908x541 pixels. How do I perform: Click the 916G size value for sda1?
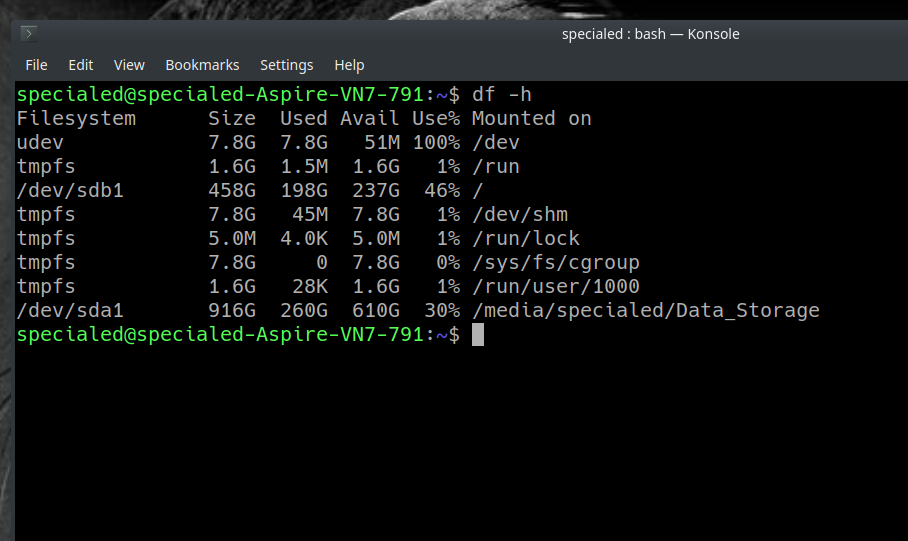tap(232, 311)
